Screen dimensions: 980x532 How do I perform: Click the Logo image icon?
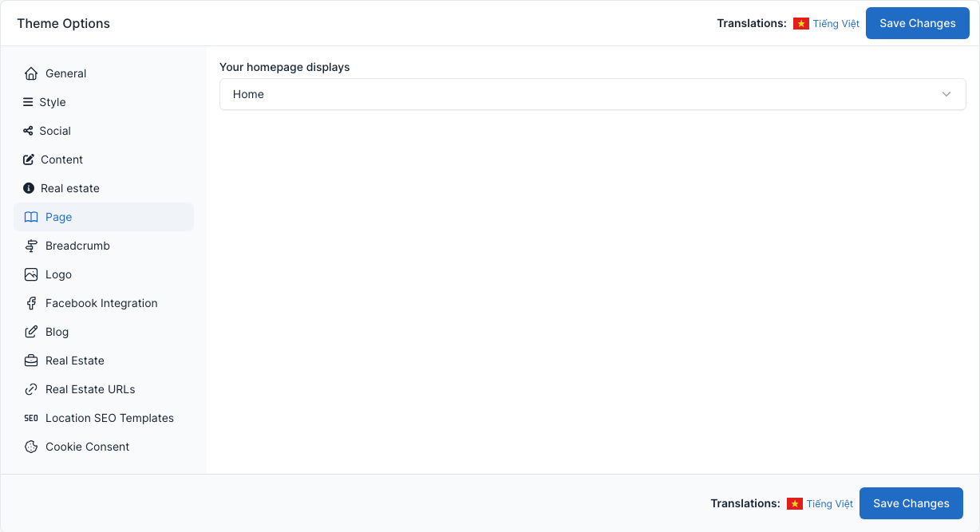pos(31,274)
